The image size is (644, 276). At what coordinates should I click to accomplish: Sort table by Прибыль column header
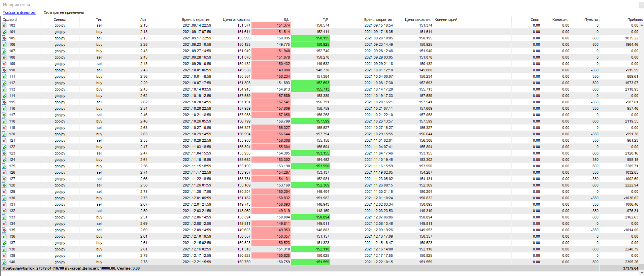click(635, 20)
